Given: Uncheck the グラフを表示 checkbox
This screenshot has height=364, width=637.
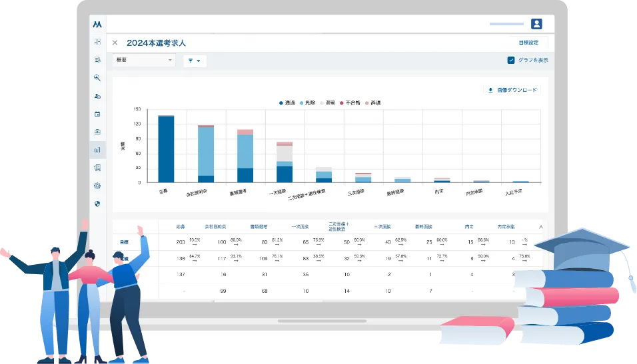Looking at the screenshot, I should [x=511, y=60].
